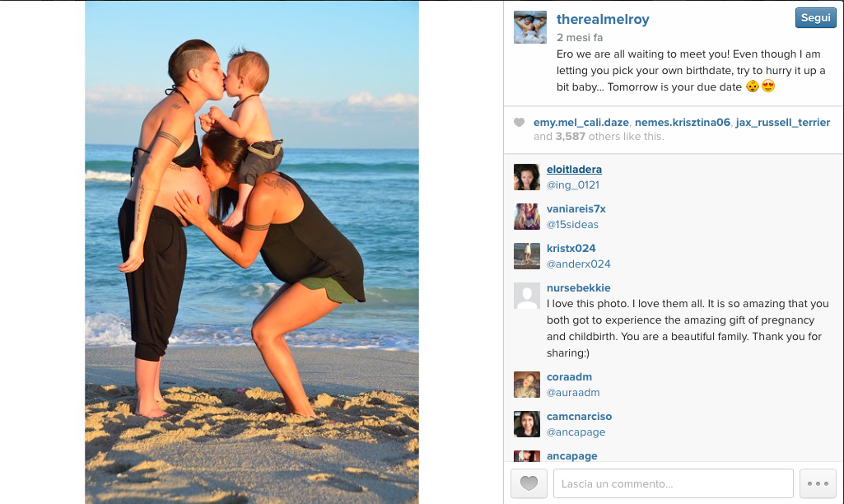Click coraadm's profile picture
The height and width of the screenshot is (504, 844).
click(x=527, y=385)
